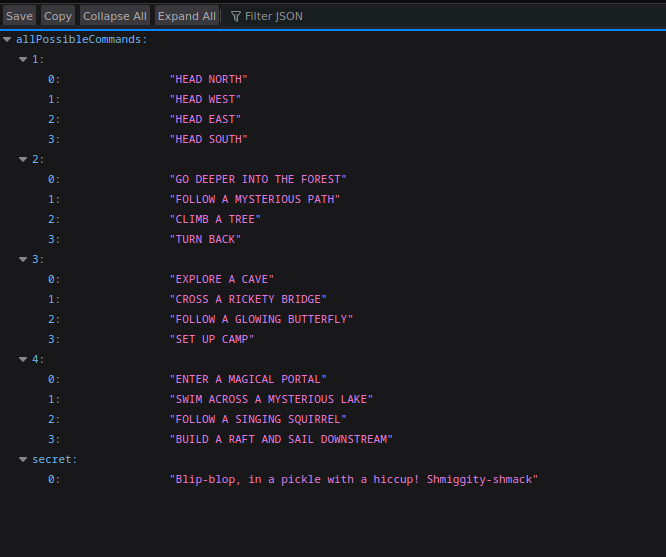This screenshot has height=557, width=666.
Task: Click the Save button in the toolbar
Action: point(19,16)
